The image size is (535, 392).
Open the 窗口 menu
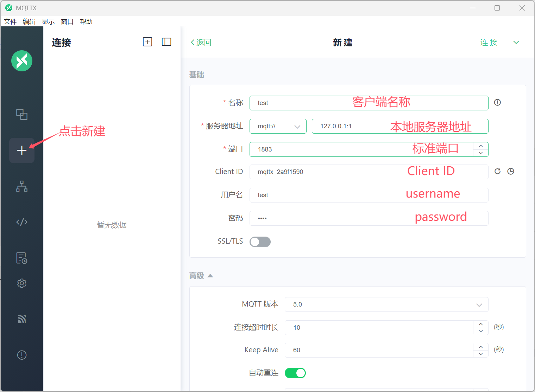click(67, 21)
